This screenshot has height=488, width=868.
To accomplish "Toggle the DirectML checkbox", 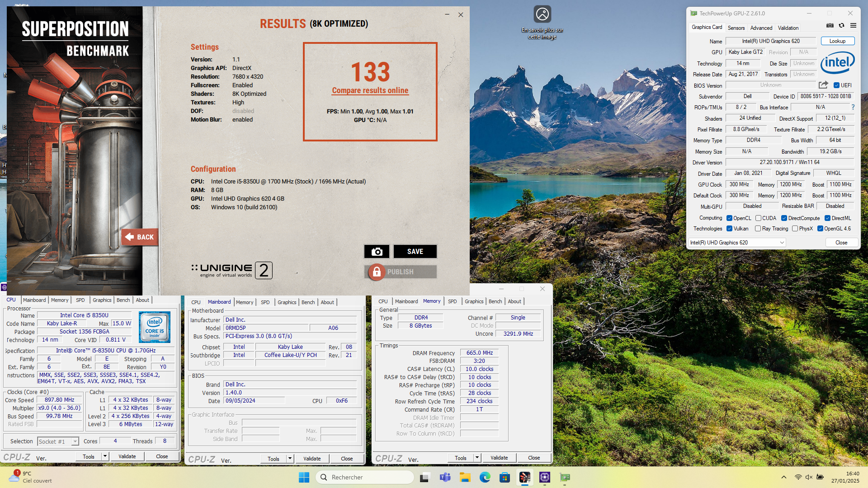I will pyautogui.click(x=827, y=218).
